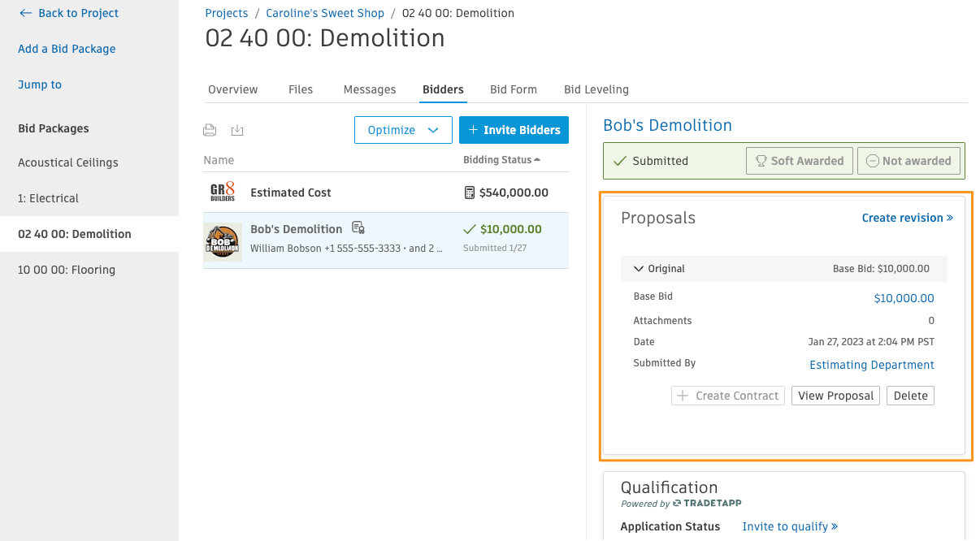
Task: Go back using Back to Project arrow
Action: point(26,13)
